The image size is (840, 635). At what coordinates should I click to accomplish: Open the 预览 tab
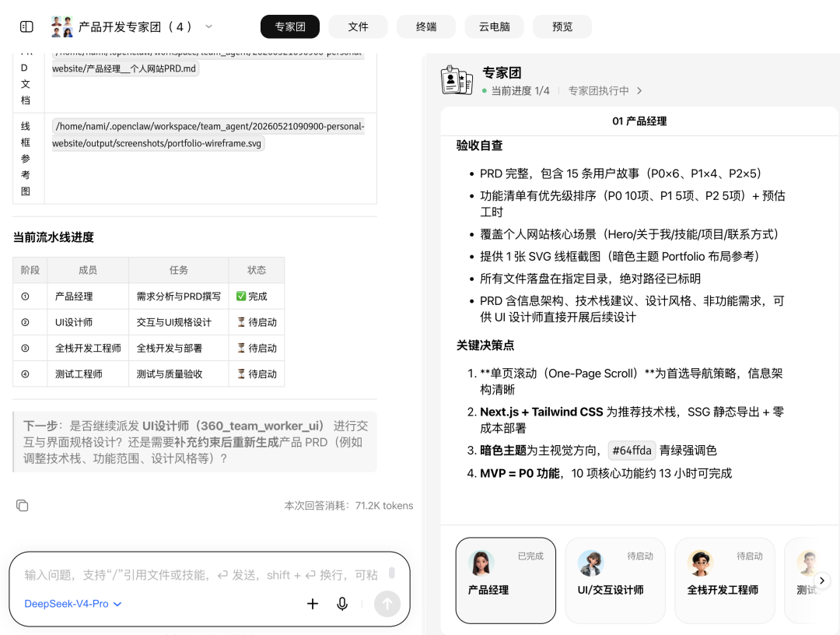(x=562, y=26)
